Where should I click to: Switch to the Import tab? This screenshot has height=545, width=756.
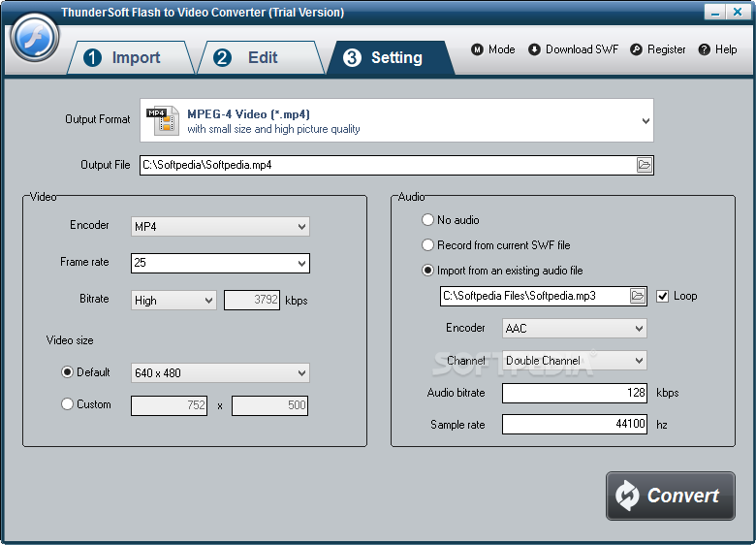131,57
